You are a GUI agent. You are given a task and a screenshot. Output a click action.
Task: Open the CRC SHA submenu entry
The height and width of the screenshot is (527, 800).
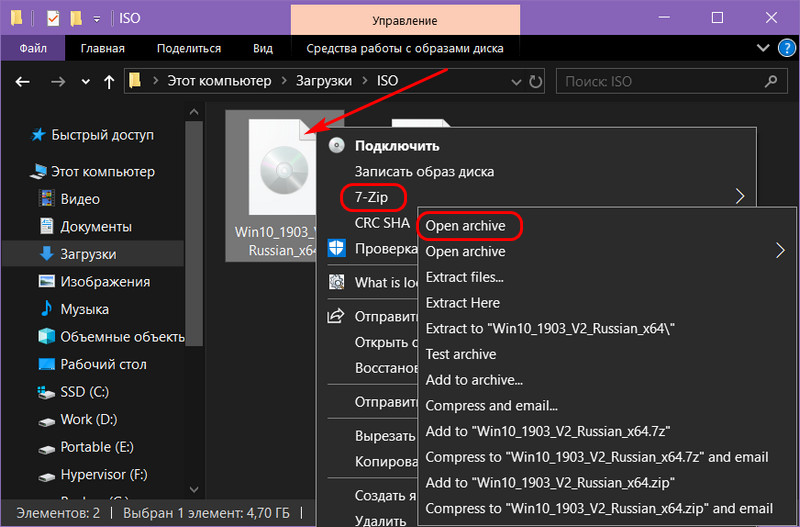tap(382, 223)
